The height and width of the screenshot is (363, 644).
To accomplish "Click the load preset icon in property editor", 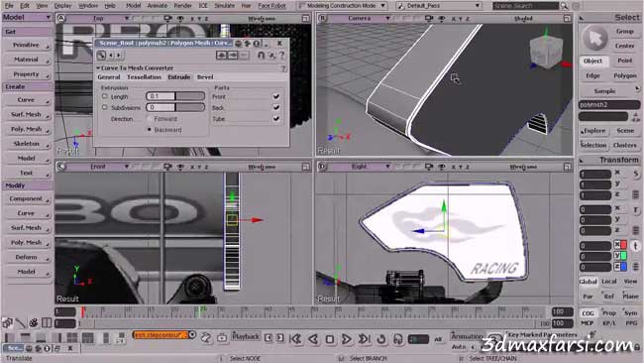I will pyautogui.click(x=221, y=56).
